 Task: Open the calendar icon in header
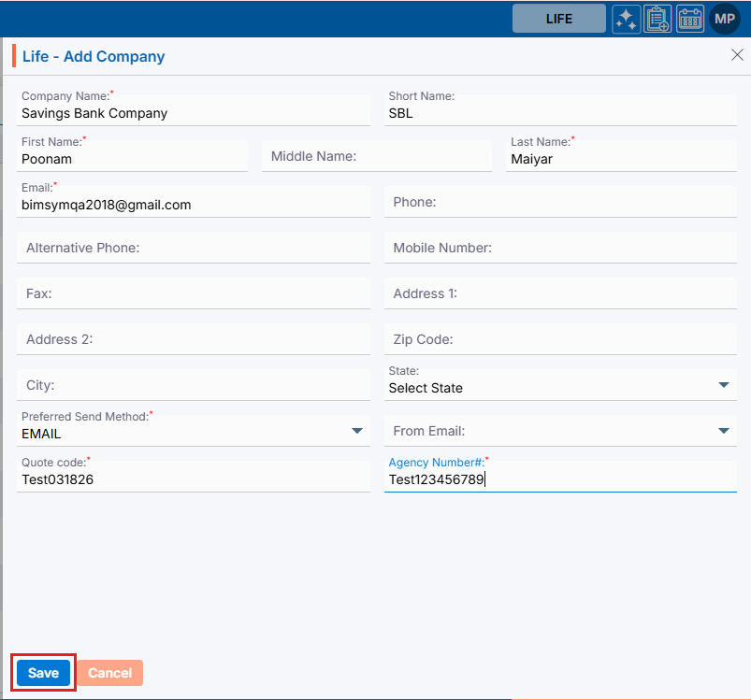pos(690,19)
